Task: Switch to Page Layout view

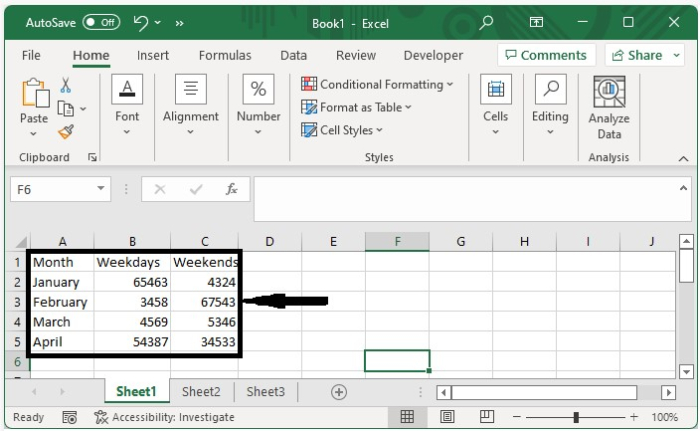Action: pyautogui.click(x=447, y=417)
